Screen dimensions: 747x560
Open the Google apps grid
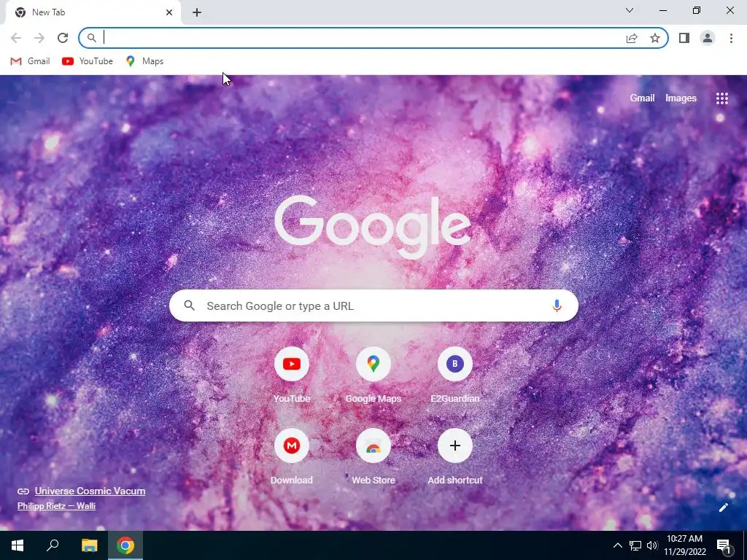pyautogui.click(x=721, y=98)
